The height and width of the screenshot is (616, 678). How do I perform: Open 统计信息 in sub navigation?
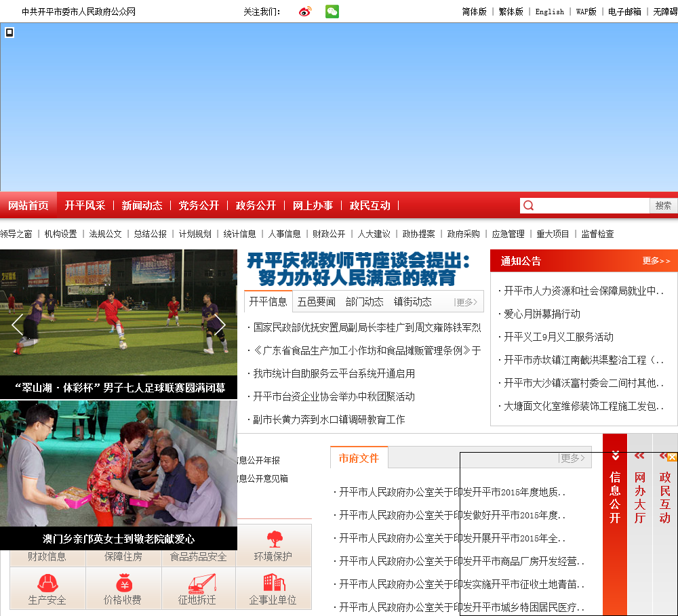click(239, 234)
